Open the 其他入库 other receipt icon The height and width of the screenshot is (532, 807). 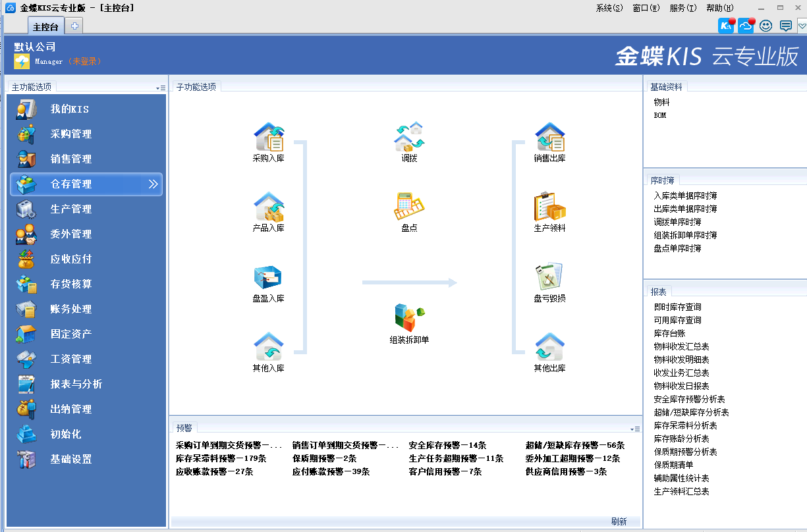[269, 348]
